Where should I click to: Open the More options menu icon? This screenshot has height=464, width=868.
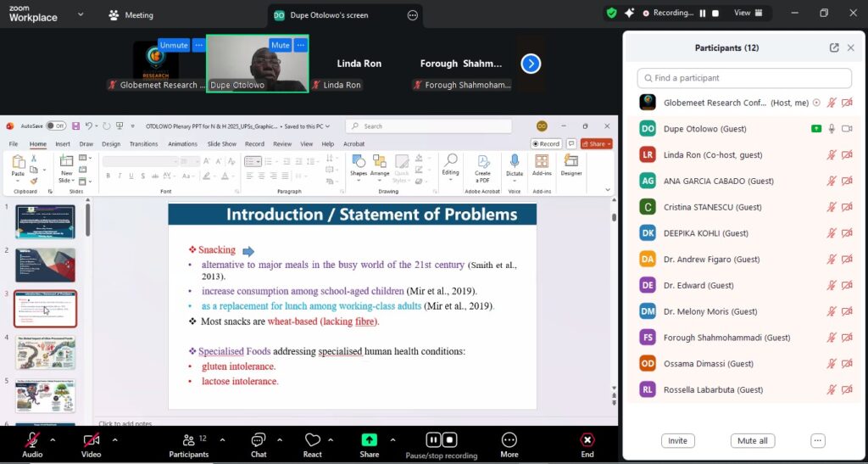click(x=509, y=440)
